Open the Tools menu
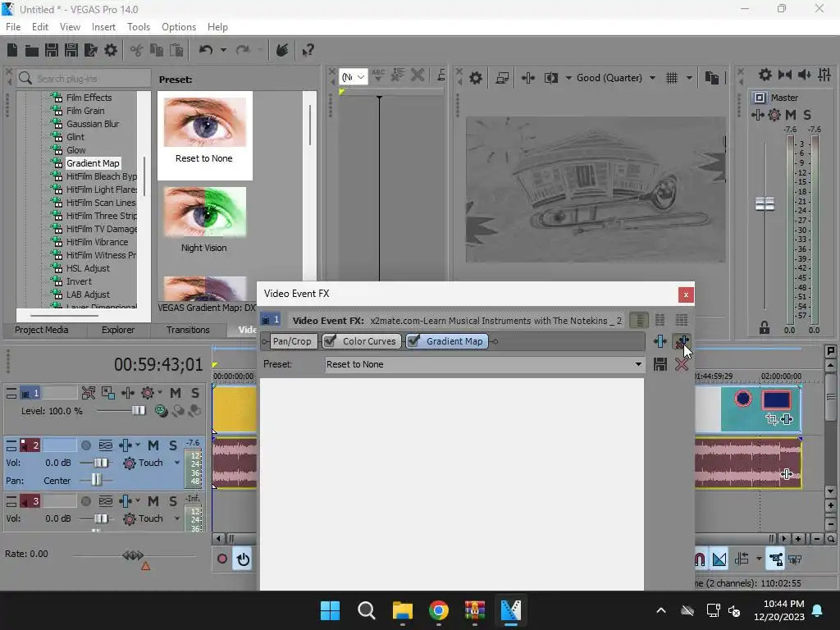The width and height of the screenshot is (840, 630). (x=138, y=27)
